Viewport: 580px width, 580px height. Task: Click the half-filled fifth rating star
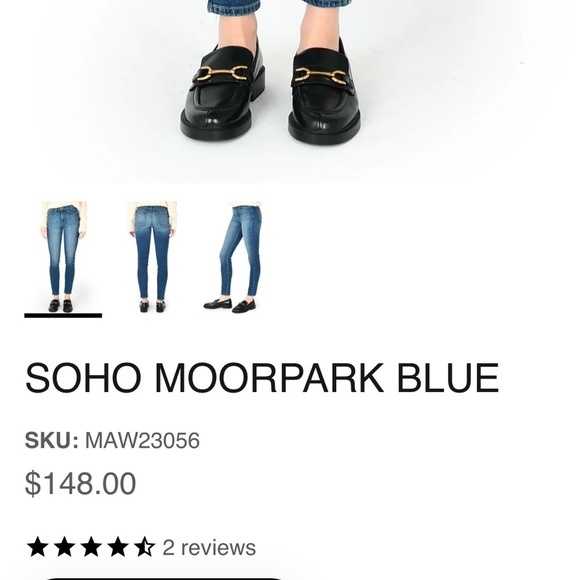(144, 547)
